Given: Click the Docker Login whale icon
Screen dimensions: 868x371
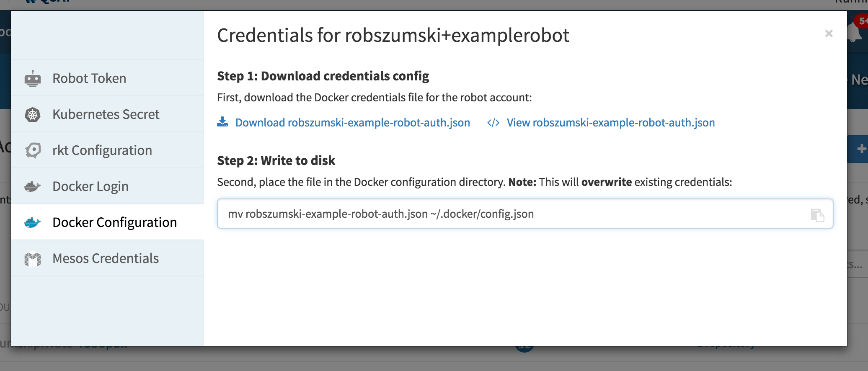Looking at the screenshot, I should point(33,186).
